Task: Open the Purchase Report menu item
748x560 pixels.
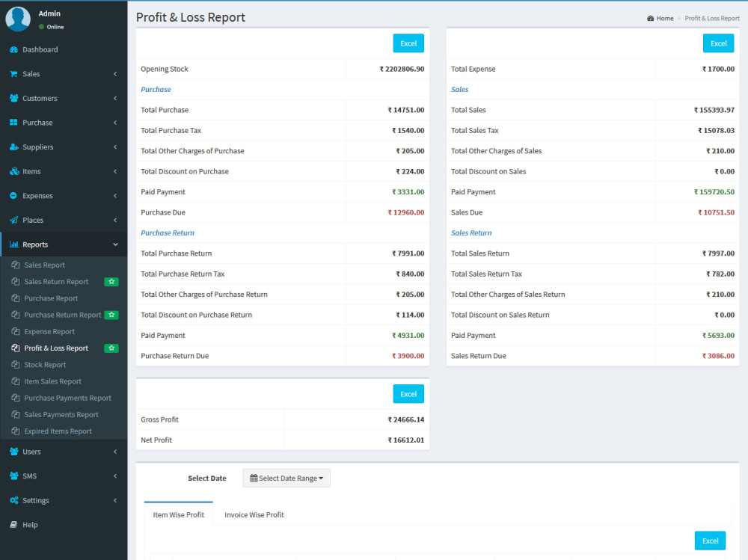Action: [51, 298]
